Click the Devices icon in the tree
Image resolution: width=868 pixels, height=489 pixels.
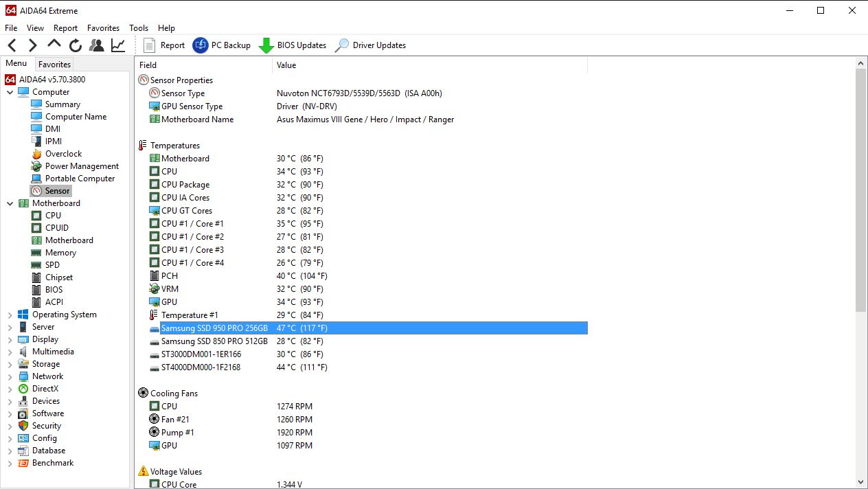click(23, 401)
